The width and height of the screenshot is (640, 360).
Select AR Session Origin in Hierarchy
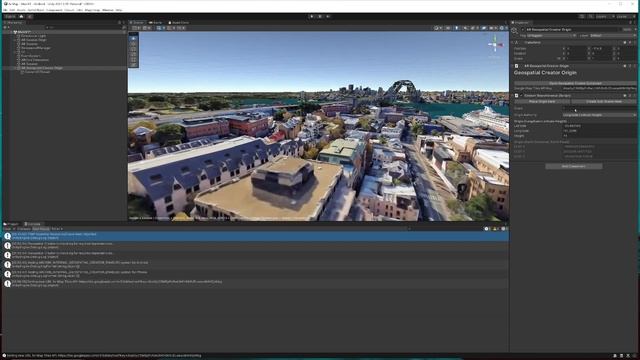tap(34, 40)
